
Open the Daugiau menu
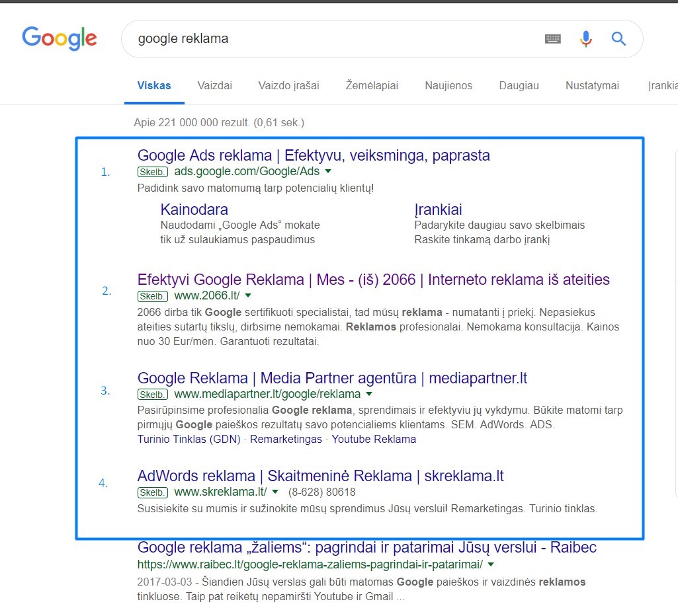[519, 85]
